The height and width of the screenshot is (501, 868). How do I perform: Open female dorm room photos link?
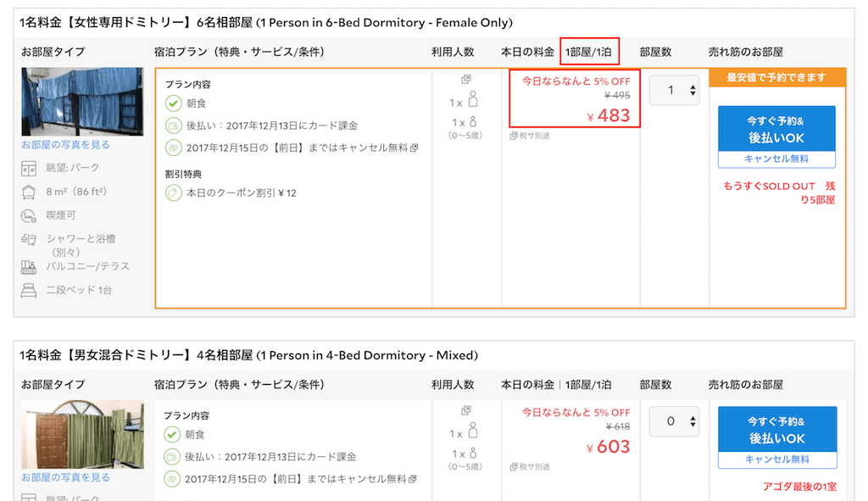click(x=65, y=145)
